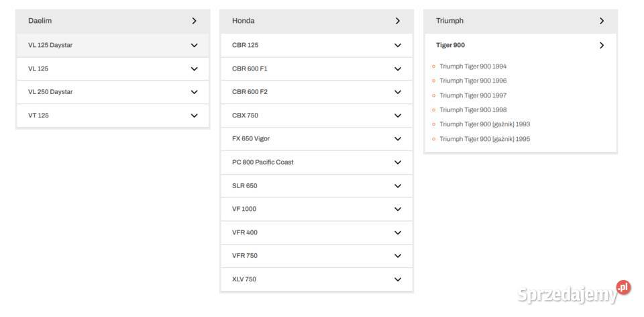Select the Honda brand header
The width and height of the screenshot is (644, 317).
(x=316, y=21)
